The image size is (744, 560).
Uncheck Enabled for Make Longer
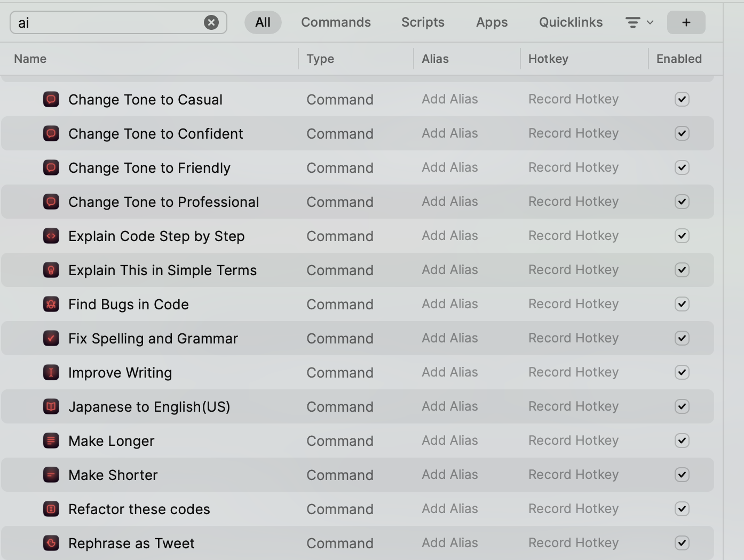(x=682, y=441)
